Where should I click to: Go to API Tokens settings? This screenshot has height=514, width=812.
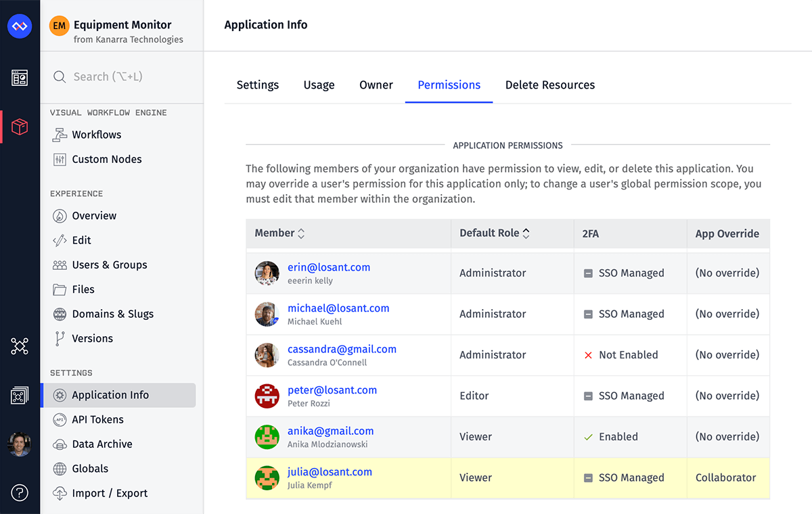(97, 419)
